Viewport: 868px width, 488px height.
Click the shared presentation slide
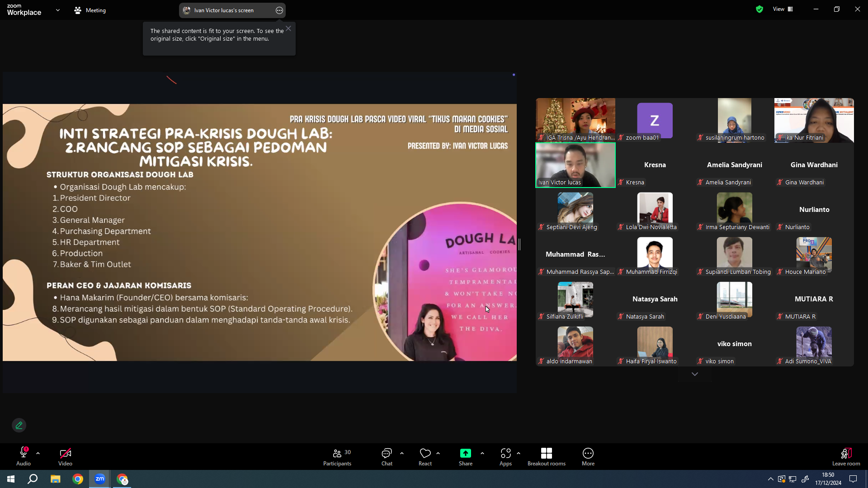click(259, 232)
